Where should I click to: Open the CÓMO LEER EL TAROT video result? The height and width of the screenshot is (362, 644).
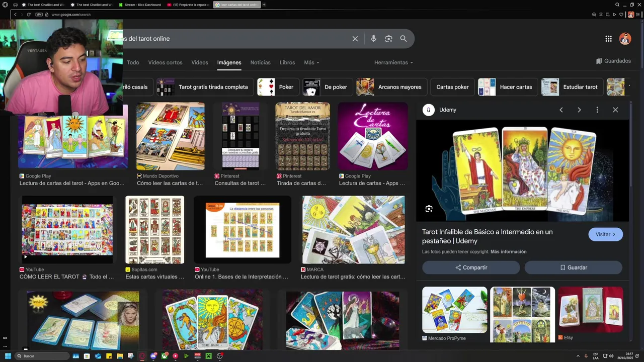coord(67,230)
